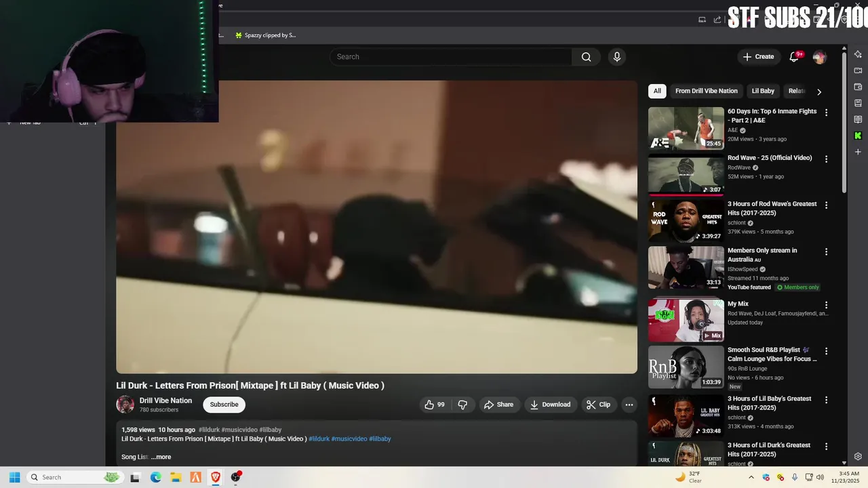Click into the YouTube search field
The width and height of the screenshot is (868, 488).
coord(451,57)
